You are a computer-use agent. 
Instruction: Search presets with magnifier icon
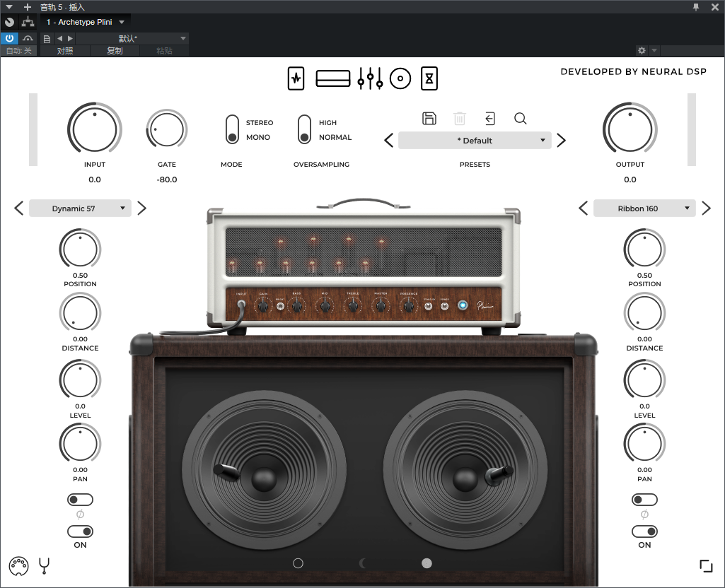tap(520, 119)
